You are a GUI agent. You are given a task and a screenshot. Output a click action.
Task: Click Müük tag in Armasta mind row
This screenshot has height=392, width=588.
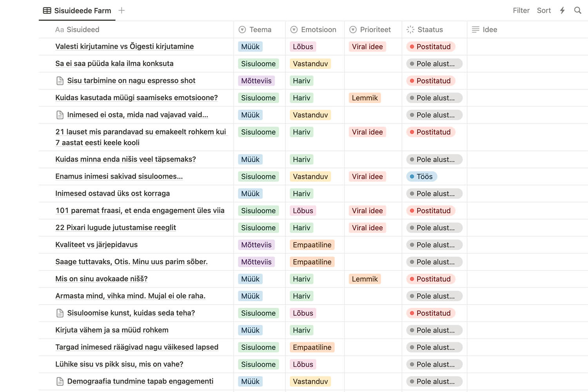click(x=250, y=296)
